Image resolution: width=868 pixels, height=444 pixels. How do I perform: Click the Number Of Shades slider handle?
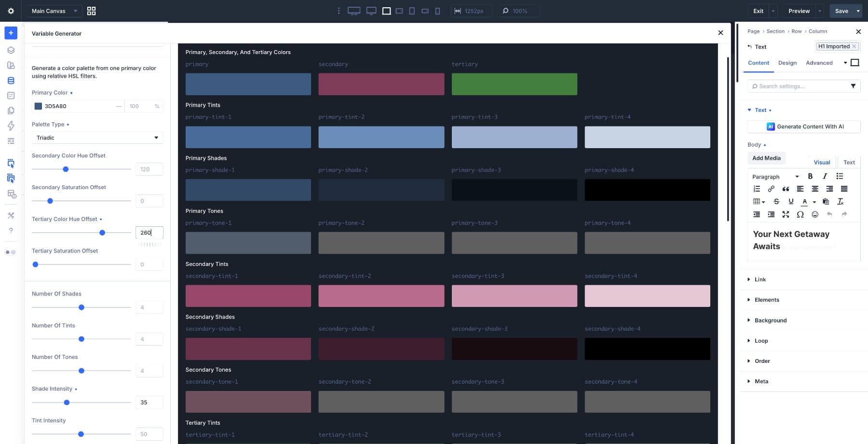coord(81,307)
